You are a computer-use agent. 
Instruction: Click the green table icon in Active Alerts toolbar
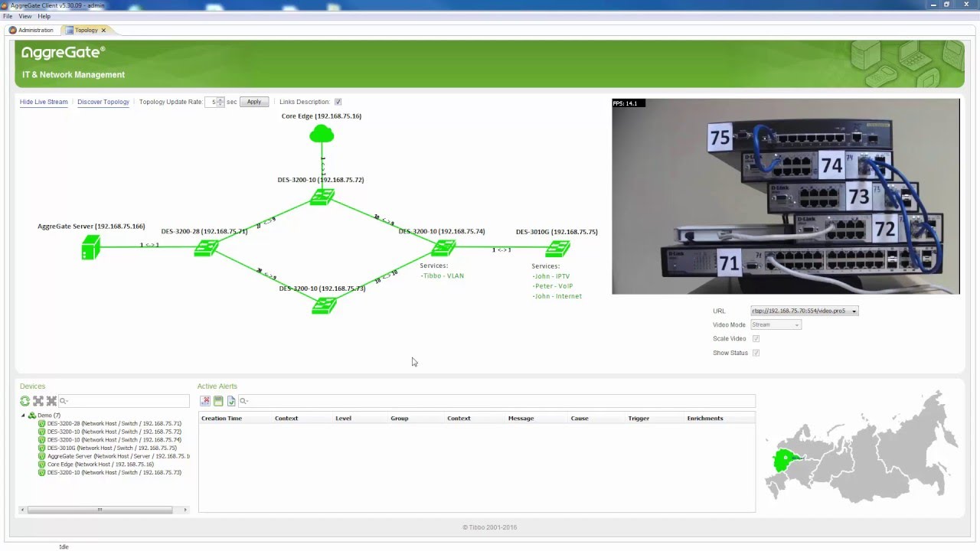point(218,401)
